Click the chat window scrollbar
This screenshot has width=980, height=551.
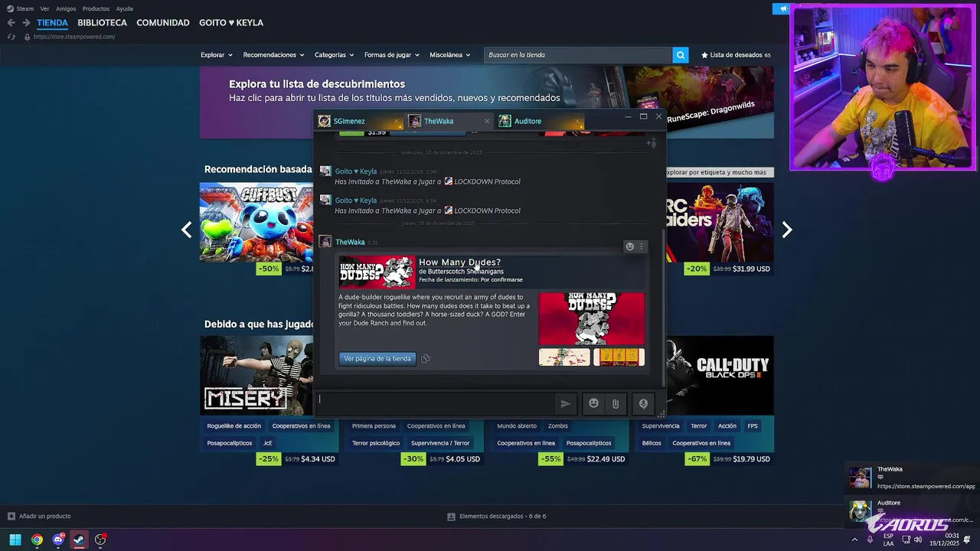pos(663,306)
